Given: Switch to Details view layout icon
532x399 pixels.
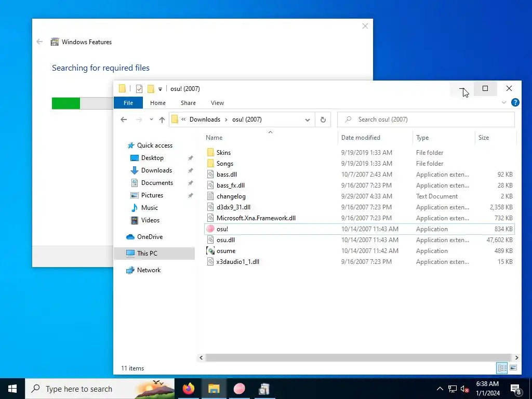Looking at the screenshot, I should [x=502, y=368].
